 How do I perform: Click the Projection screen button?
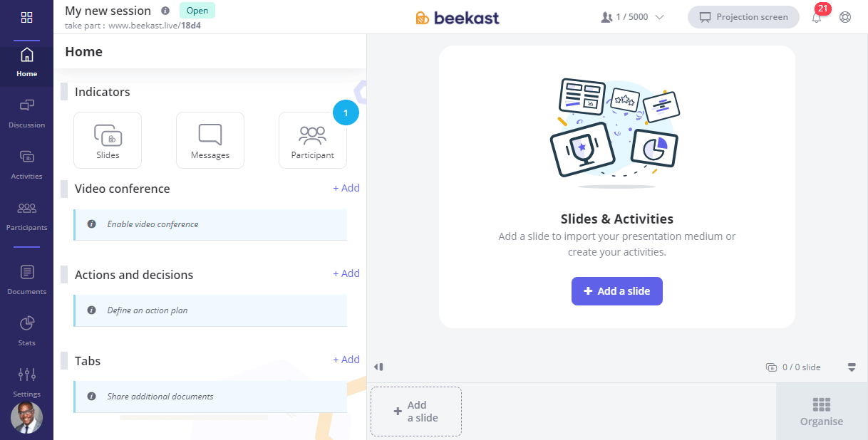pyautogui.click(x=743, y=17)
